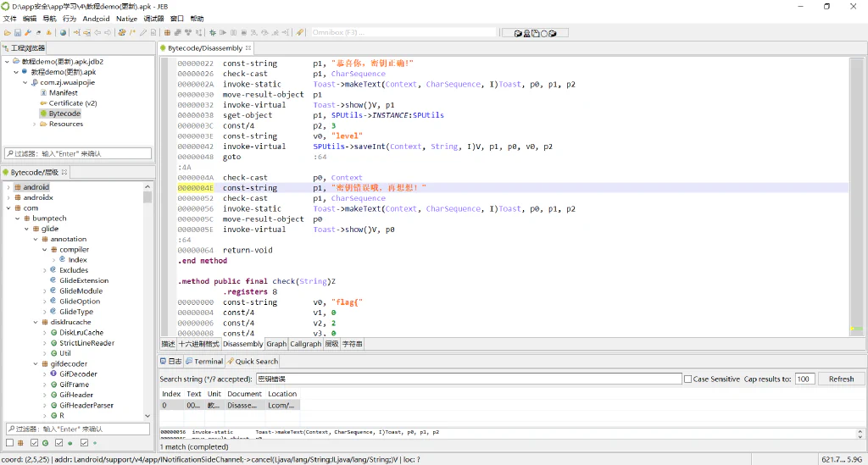Click the orange package grid toolbar icon
The height and width of the screenshot is (465, 868).
click(167, 33)
